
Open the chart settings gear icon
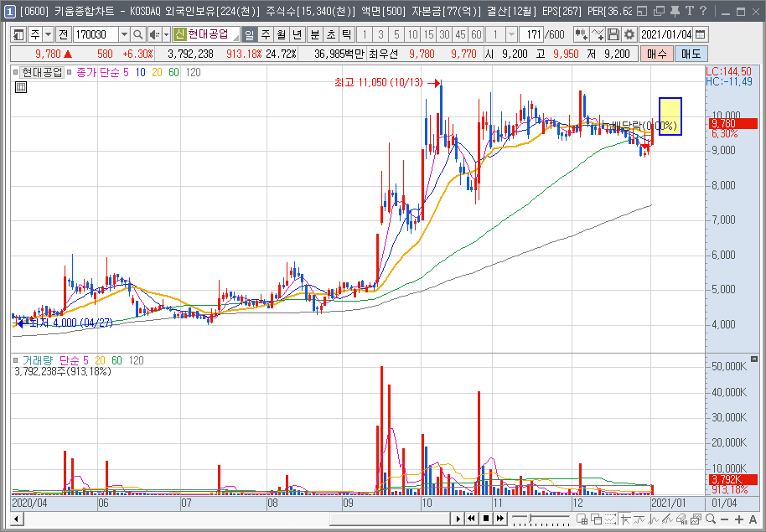pos(629,34)
